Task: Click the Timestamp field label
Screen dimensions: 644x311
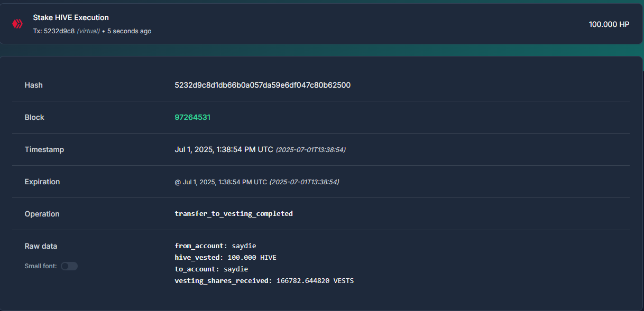Action: click(44, 149)
